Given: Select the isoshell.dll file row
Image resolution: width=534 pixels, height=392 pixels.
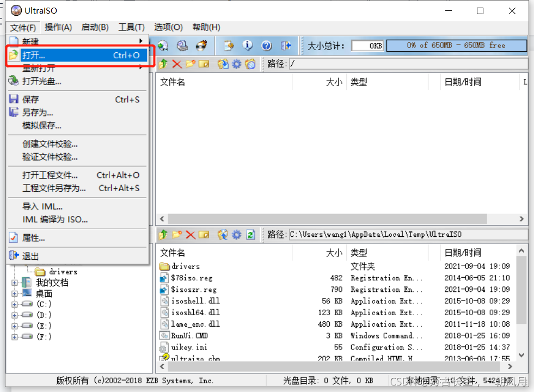Looking at the screenshot, I should click(x=335, y=301).
